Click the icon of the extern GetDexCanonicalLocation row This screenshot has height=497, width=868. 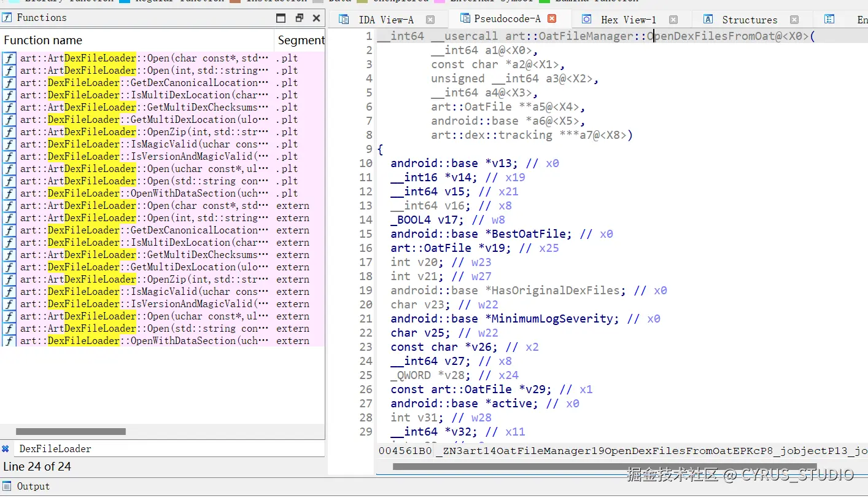pyautogui.click(x=9, y=230)
